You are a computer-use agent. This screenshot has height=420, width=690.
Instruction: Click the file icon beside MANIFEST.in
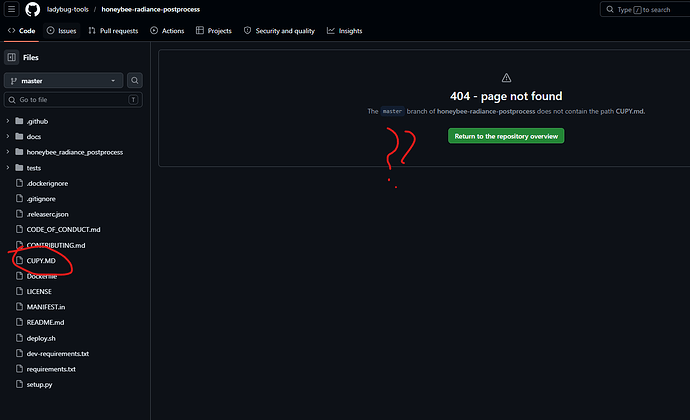click(x=19, y=306)
